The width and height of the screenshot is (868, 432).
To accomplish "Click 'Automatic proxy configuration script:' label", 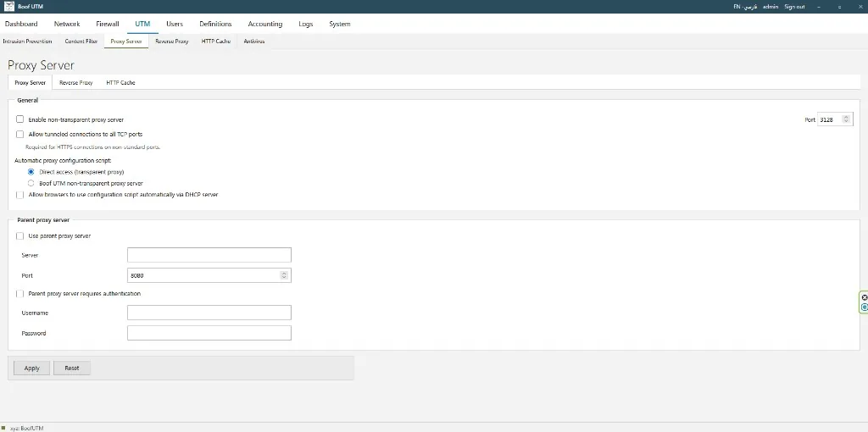I will pyautogui.click(x=63, y=160).
